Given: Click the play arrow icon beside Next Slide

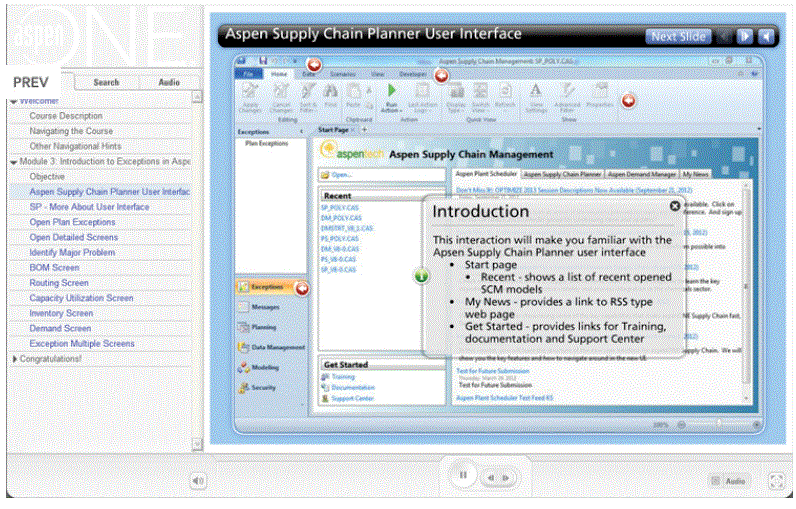Looking at the screenshot, I should [744, 37].
